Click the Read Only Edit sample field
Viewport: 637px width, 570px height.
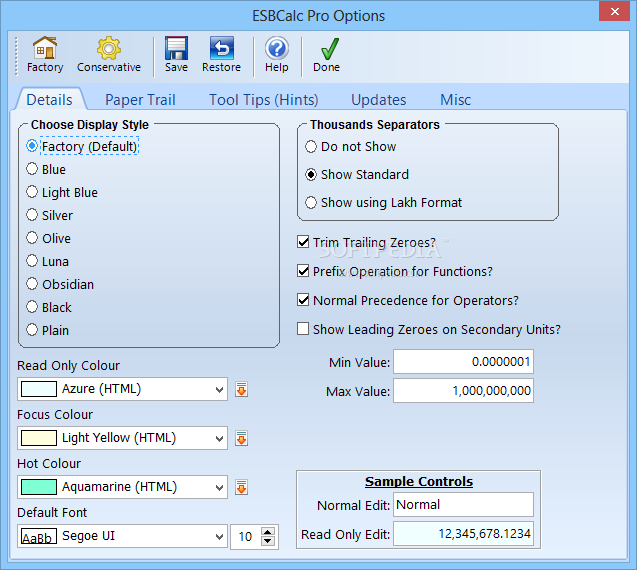click(x=463, y=534)
